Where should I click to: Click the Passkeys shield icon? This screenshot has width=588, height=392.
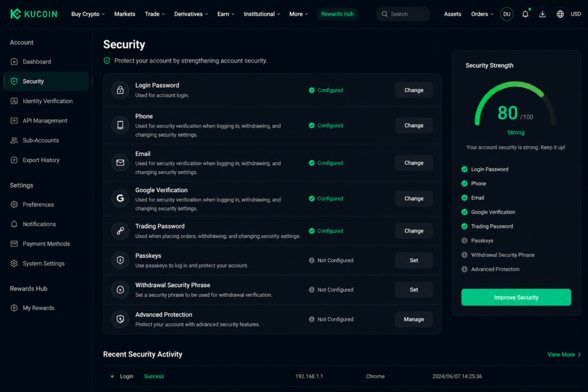(x=120, y=260)
